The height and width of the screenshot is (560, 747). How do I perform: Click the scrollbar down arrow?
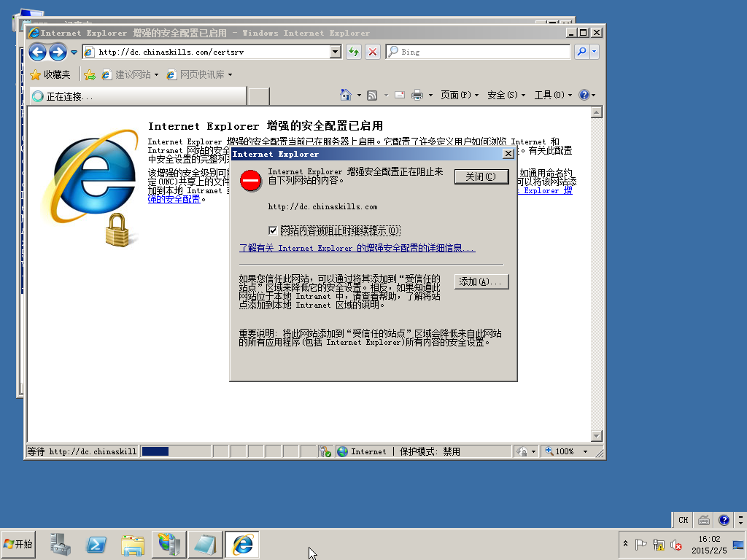pyautogui.click(x=597, y=436)
